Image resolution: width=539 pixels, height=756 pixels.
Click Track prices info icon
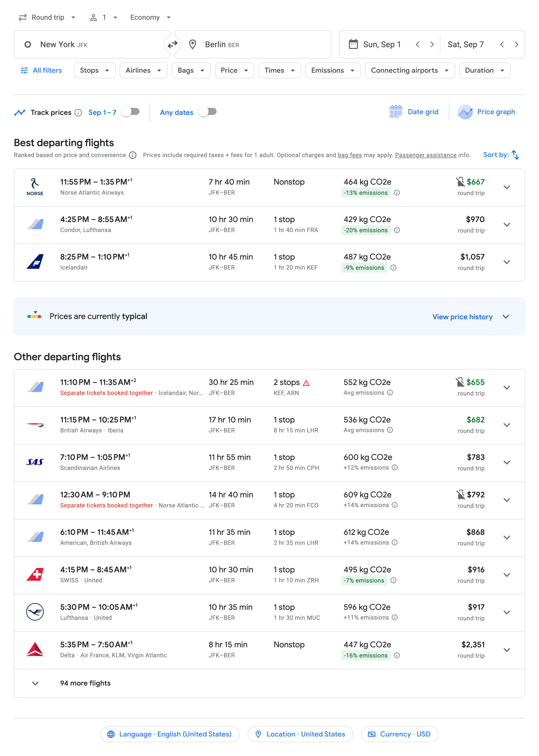78,113
